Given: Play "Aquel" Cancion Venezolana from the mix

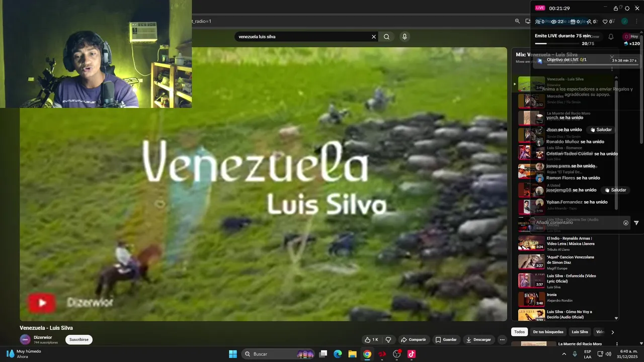Looking at the screenshot, I should (x=565, y=262).
